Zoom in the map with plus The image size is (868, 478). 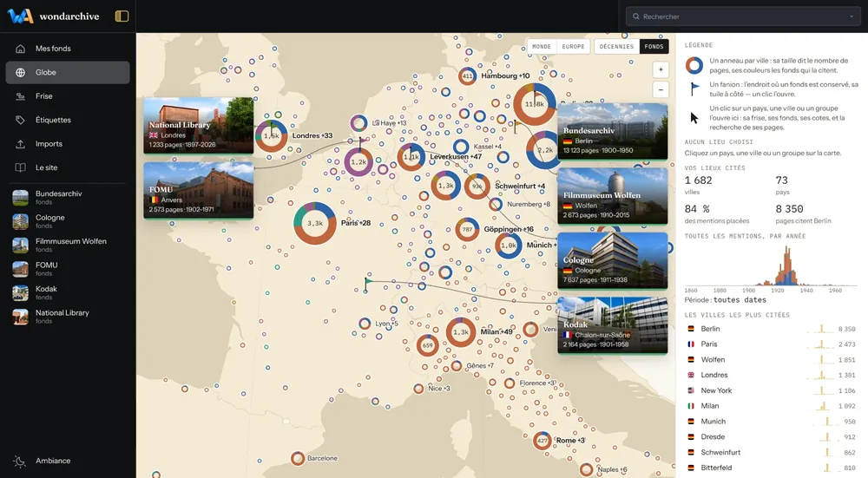tap(661, 69)
